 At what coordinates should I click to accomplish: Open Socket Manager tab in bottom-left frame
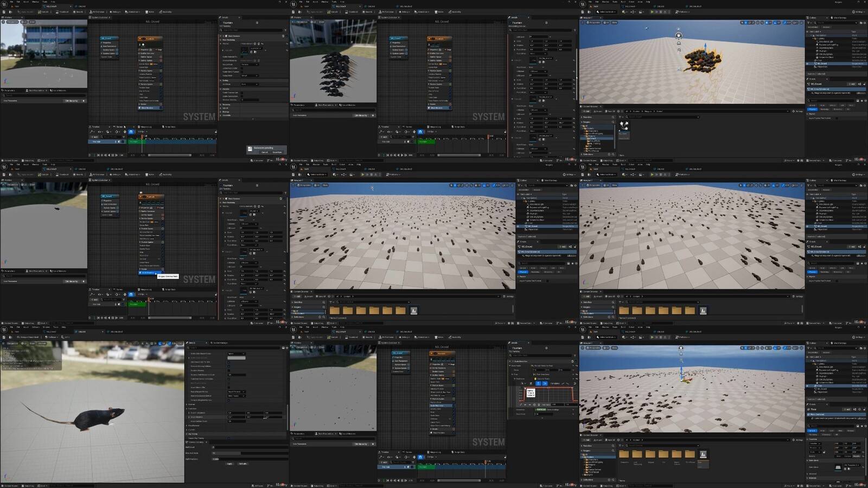(220, 343)
